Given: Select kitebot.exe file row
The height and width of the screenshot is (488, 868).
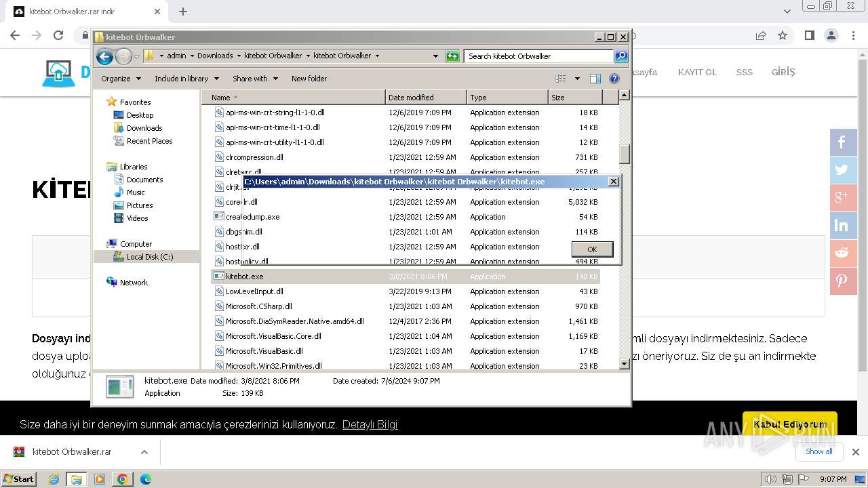Looking at the screenshot, I should 406,277.
